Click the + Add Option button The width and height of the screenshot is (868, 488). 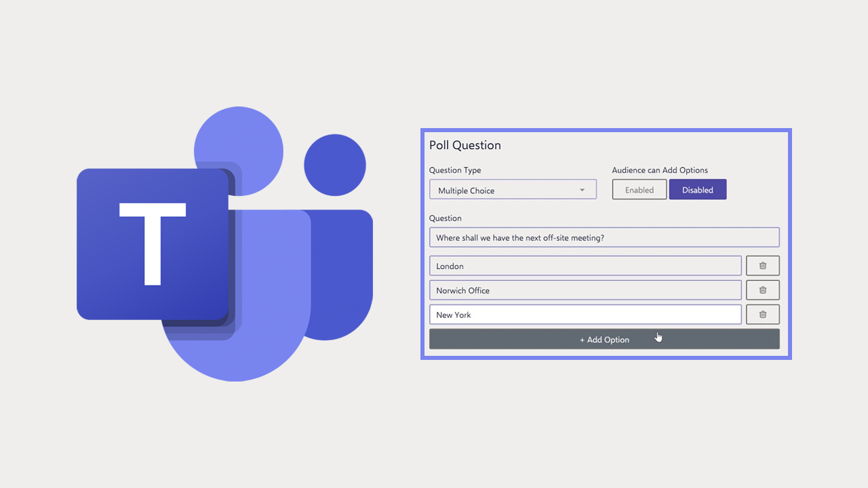(604, 339)
